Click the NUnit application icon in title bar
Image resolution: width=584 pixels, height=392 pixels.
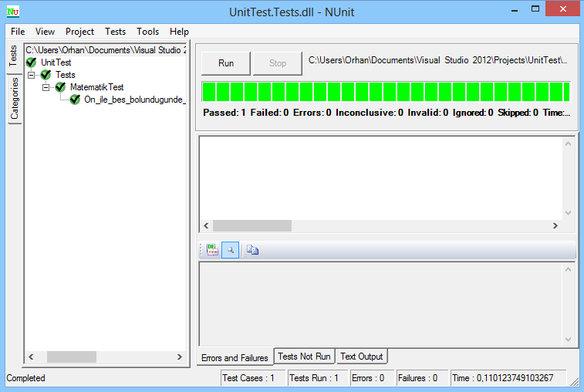[x=13, y=12]
